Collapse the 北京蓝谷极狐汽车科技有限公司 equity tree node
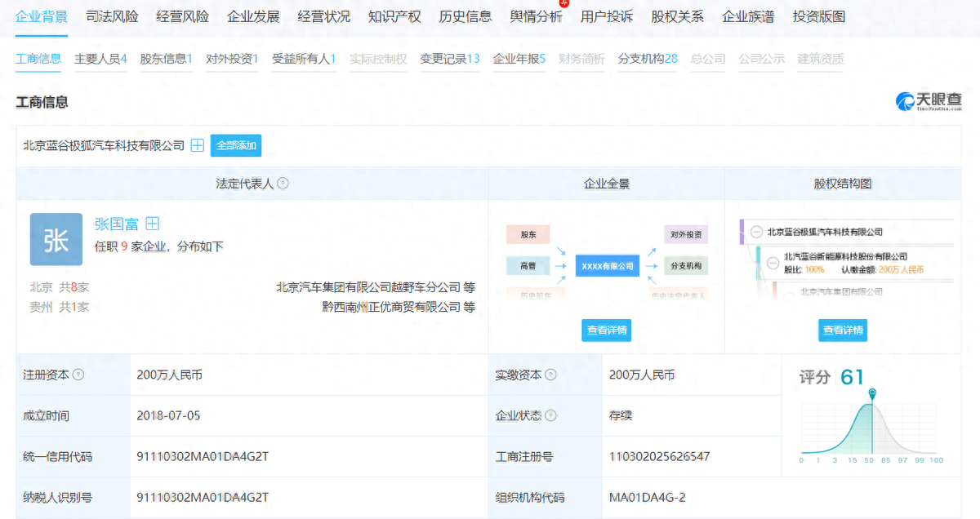Image resolution: width=980 pixels, height=519 pixels. [x=755, y=232]
